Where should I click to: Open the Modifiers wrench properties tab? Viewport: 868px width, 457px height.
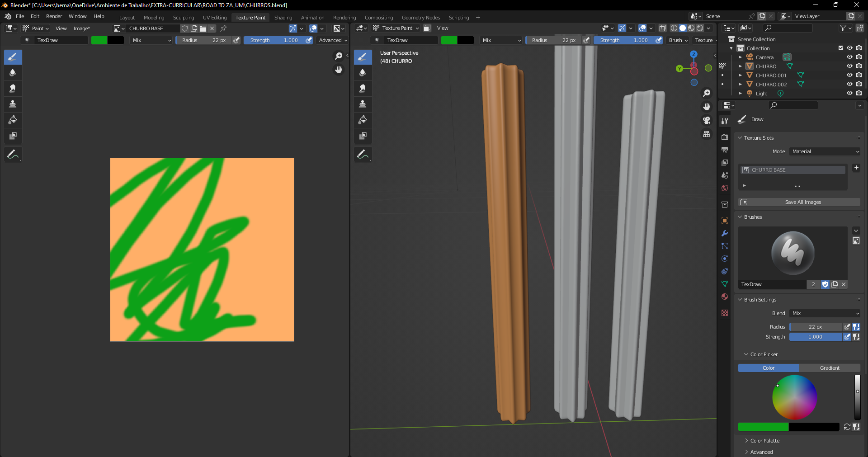[x=725, y=233]
